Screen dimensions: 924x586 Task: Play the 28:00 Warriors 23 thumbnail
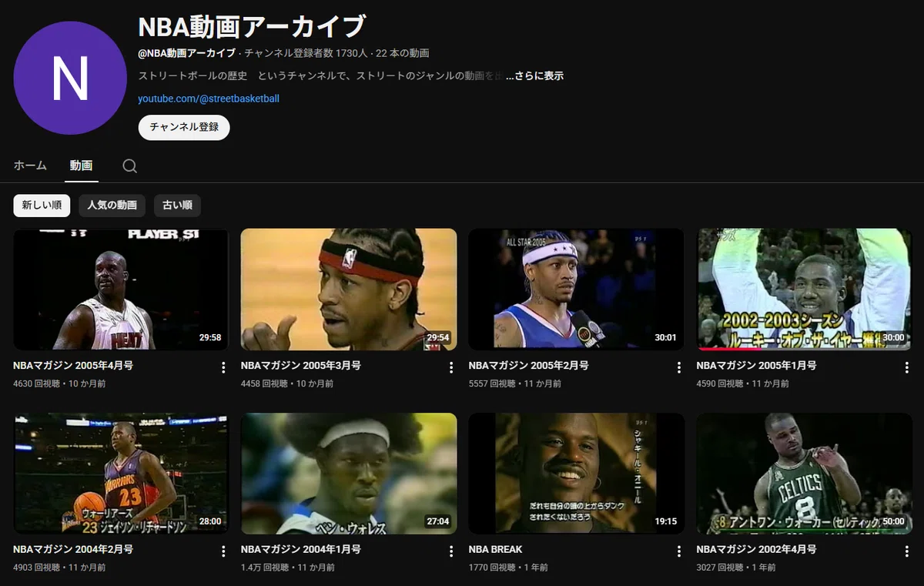click(121, 474)
